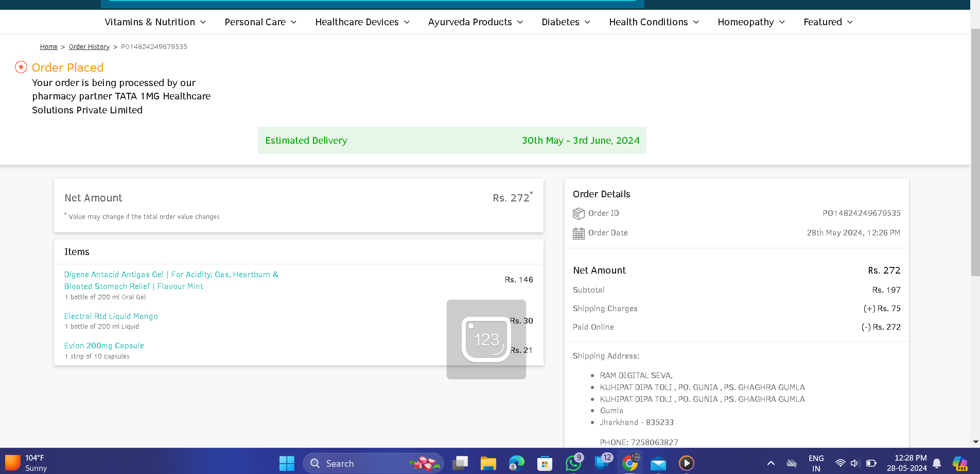Open notifications bell icon

tap(937, 463)
